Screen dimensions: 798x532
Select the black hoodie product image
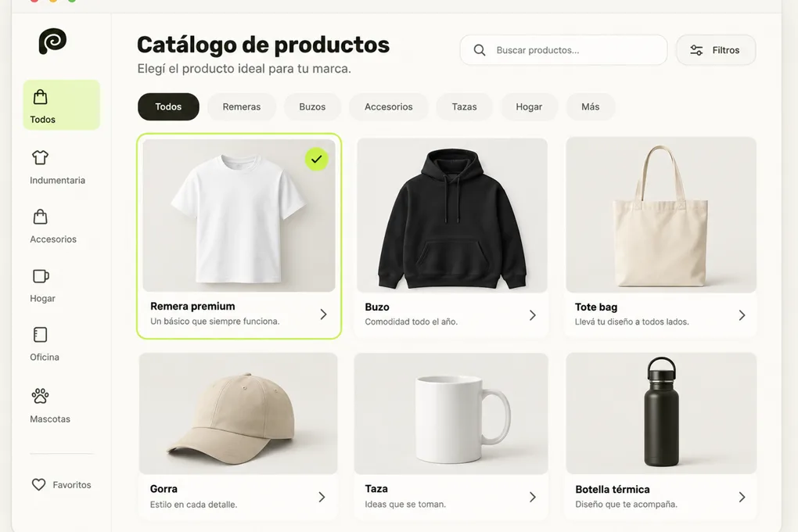click(x=452, y=215)
